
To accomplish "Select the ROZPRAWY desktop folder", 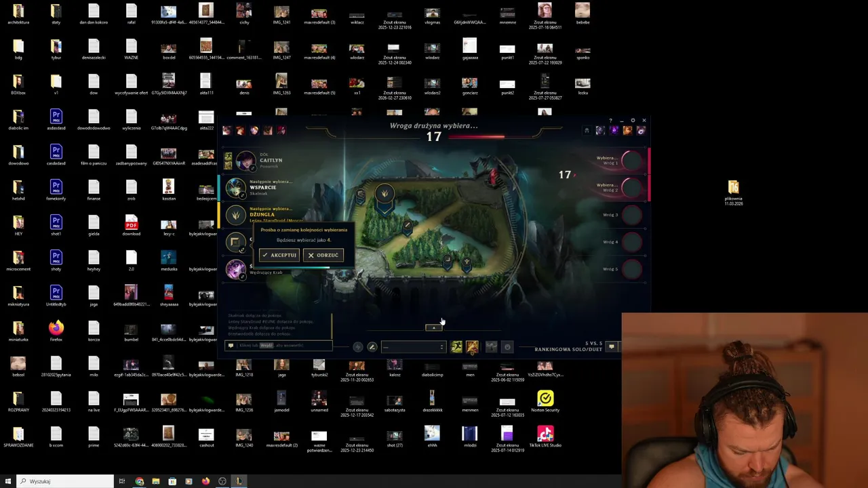I will (18, 402).
